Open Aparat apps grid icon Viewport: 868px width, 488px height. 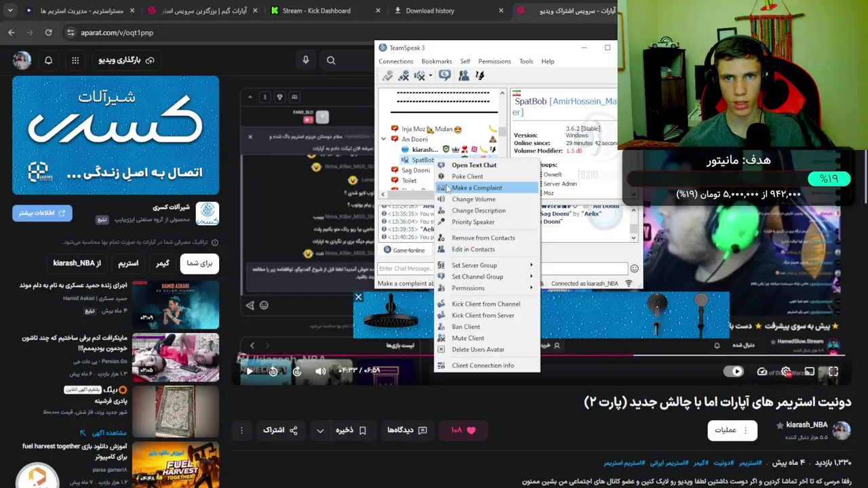coord(75,60)
